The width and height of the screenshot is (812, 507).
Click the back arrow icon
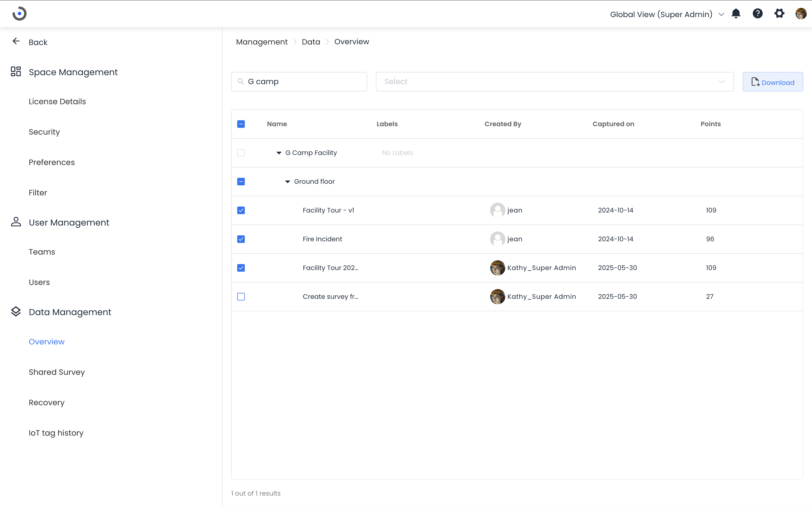[16, 41]
